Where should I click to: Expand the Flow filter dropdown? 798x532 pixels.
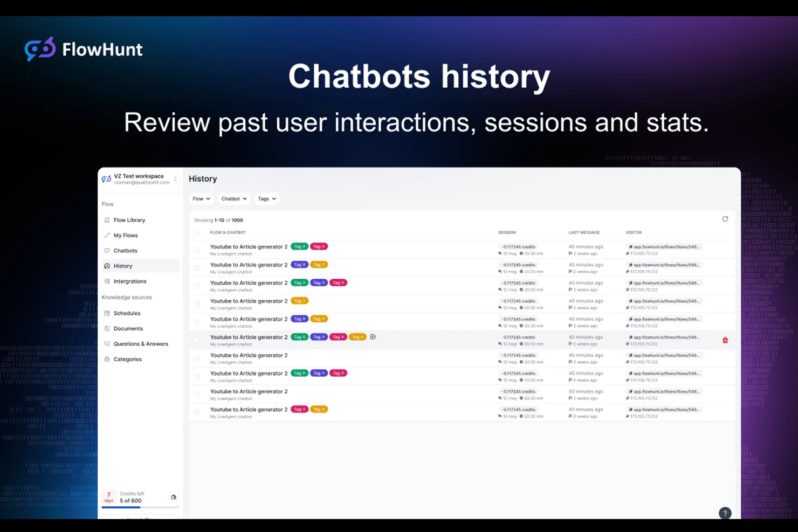pyautogui.click(x=201, y=199)
